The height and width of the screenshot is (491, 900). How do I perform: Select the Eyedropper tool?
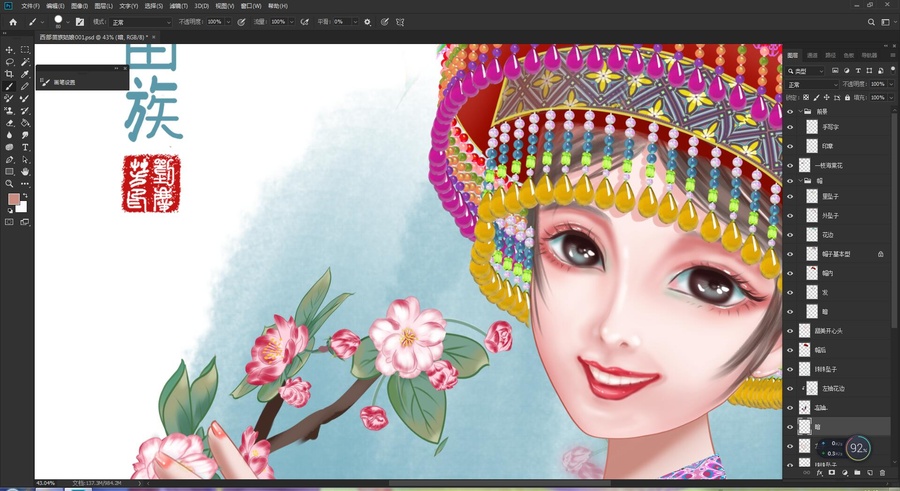pyautogui.click(x=25, y=74)
